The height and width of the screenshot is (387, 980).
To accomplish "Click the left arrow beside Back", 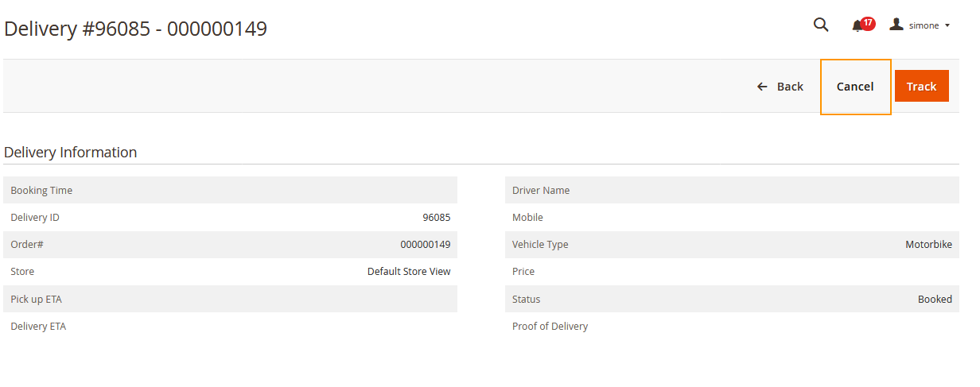I will [762, 87].
